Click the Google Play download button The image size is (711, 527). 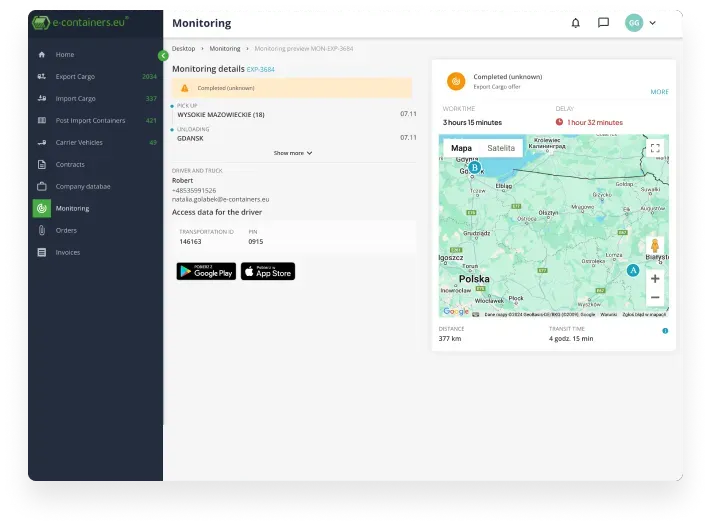pyautogui.click(x=206, y=271)
